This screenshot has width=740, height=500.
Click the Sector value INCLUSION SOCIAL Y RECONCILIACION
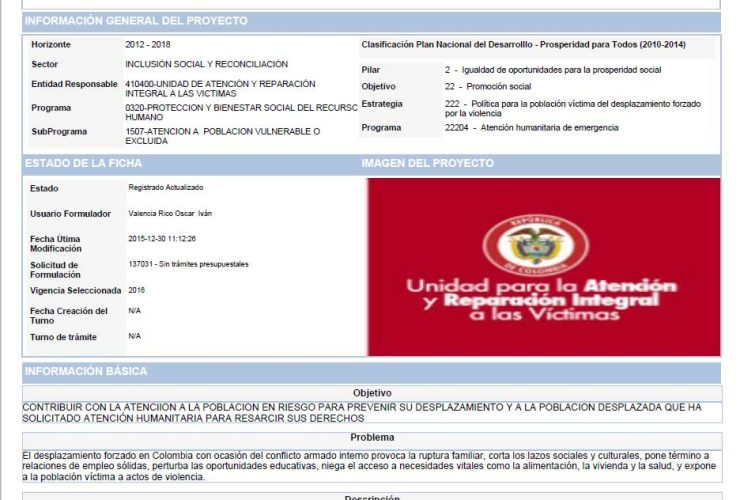point(206,64)
